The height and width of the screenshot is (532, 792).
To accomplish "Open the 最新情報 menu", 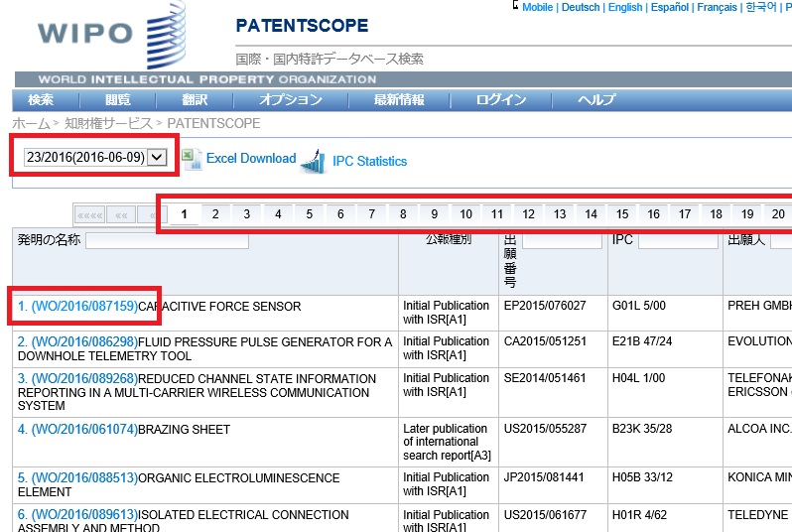I will (399, 99).
